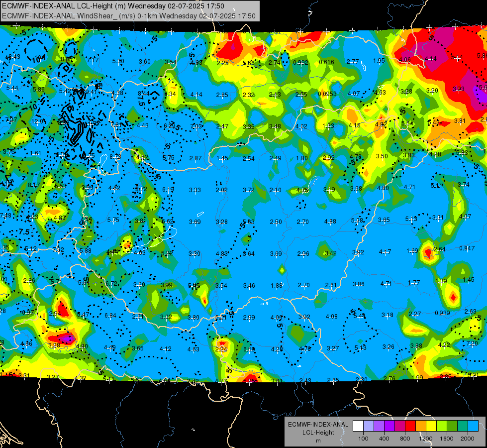Click the wind shear value '2.02'
The height and width of the screenshot is (448, 487).
point(222,190)
